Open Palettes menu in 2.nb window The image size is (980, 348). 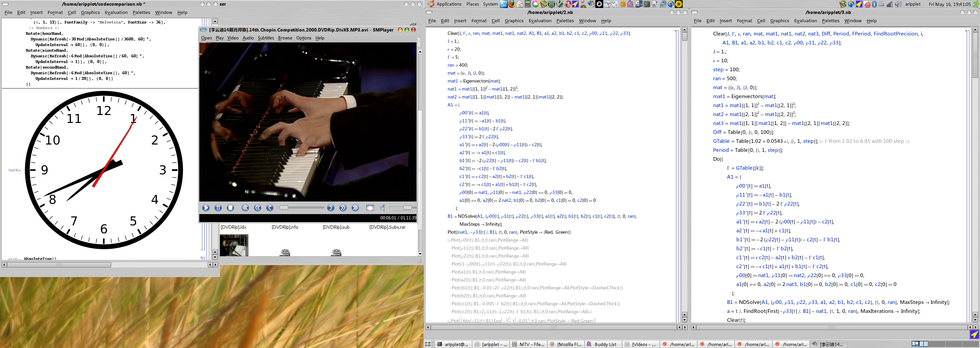[565, 21]
